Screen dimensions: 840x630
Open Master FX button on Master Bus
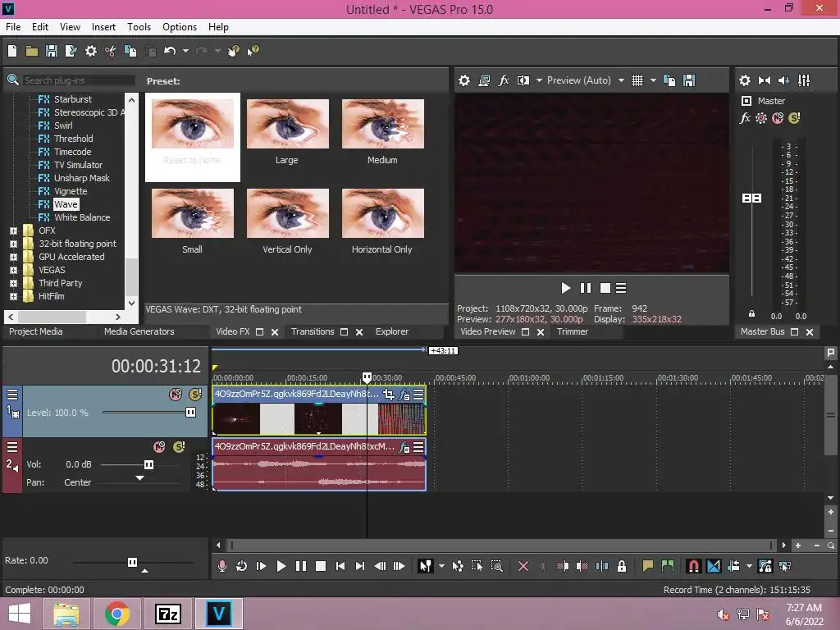pyautogui.click(x=745, y=118)
